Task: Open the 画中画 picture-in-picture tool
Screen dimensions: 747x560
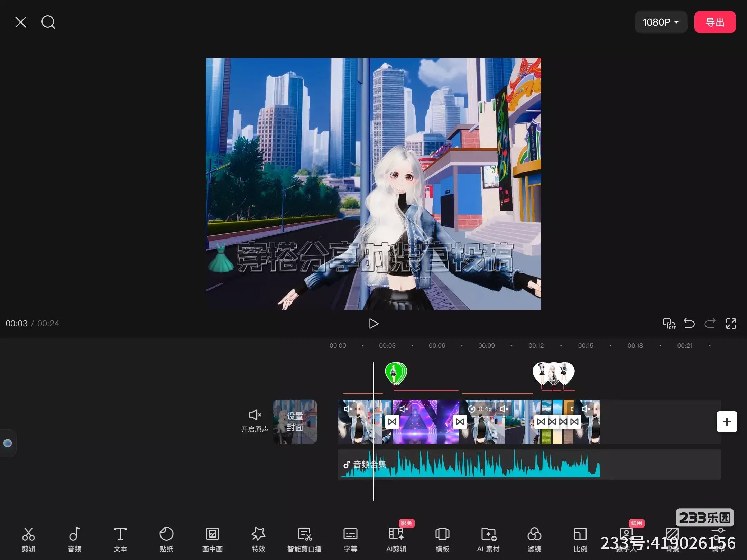Action: point(212,539)
